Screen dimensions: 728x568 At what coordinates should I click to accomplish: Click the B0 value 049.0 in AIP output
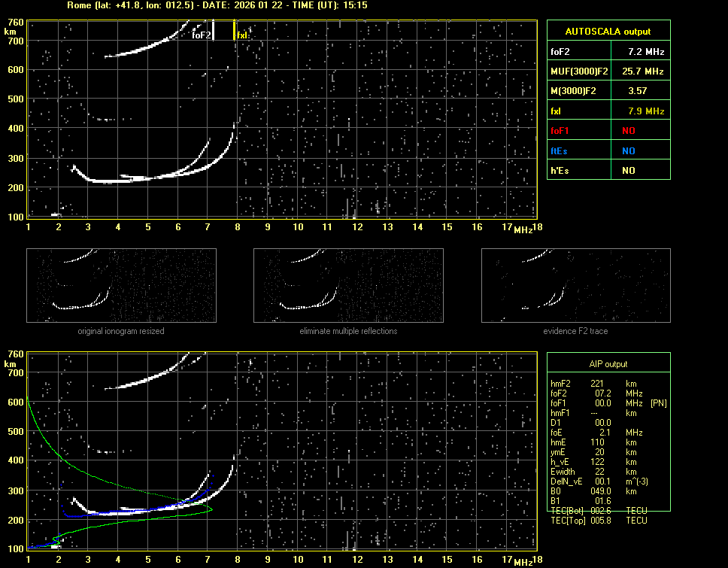pos(602,491)
